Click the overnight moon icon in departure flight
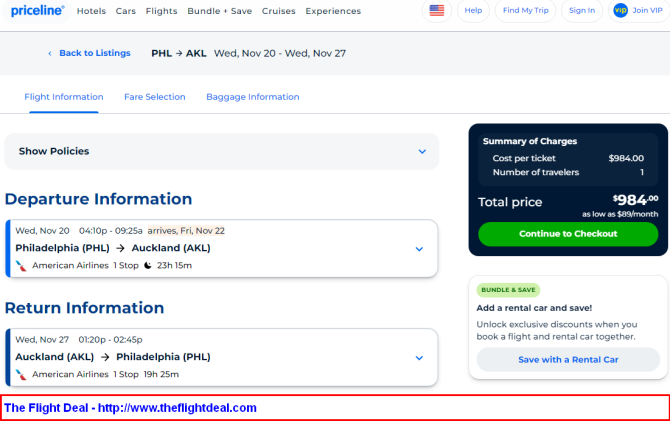The image size is (670, 421). pos(148,265)
